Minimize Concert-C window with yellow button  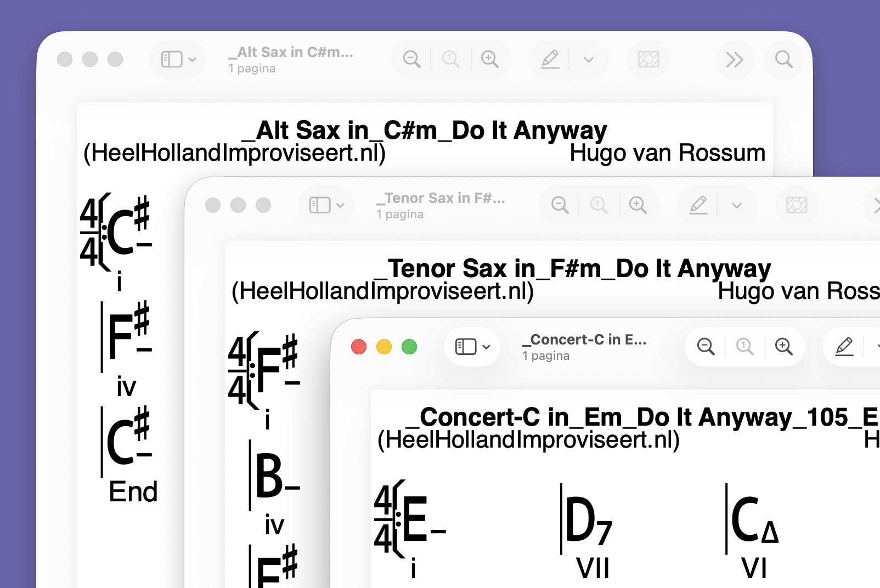point(384,347)
